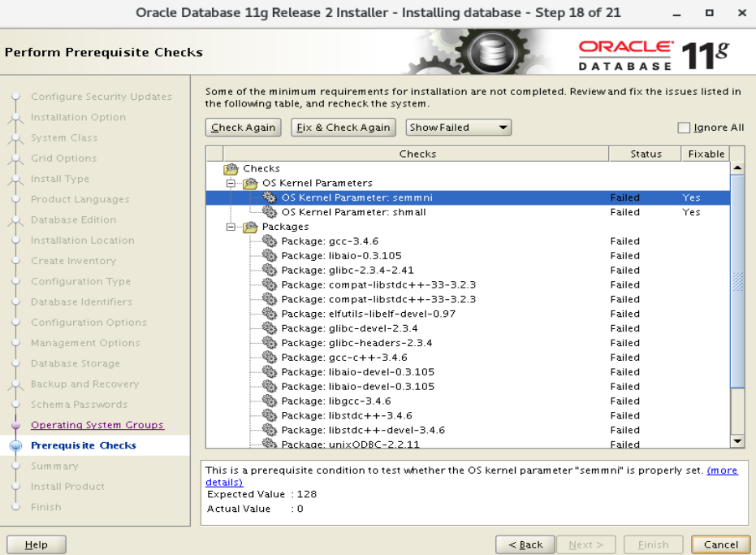Viewport: 756px width, 555px height.
Task: Click gear icon beside libaio-0.3.105 package
Action: pyautogui.click(x=270, y=255)
